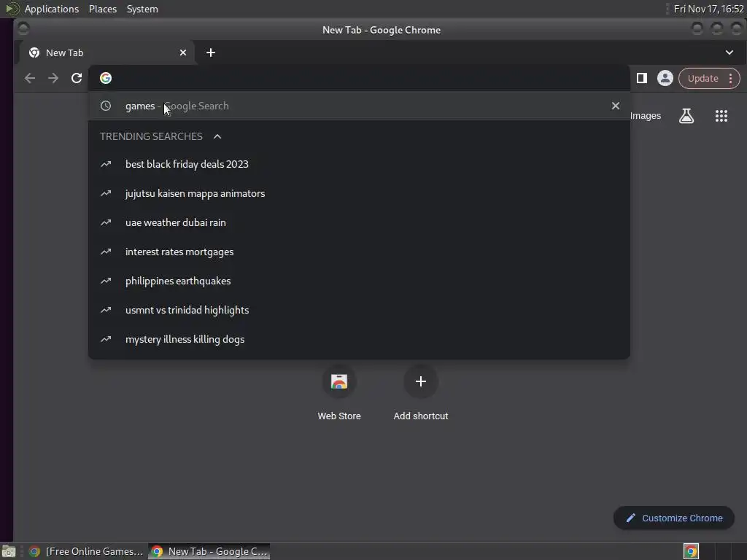Go back using the back arrow
The width and height of the screenshot is (747, 560).
(x=29, y=78)
